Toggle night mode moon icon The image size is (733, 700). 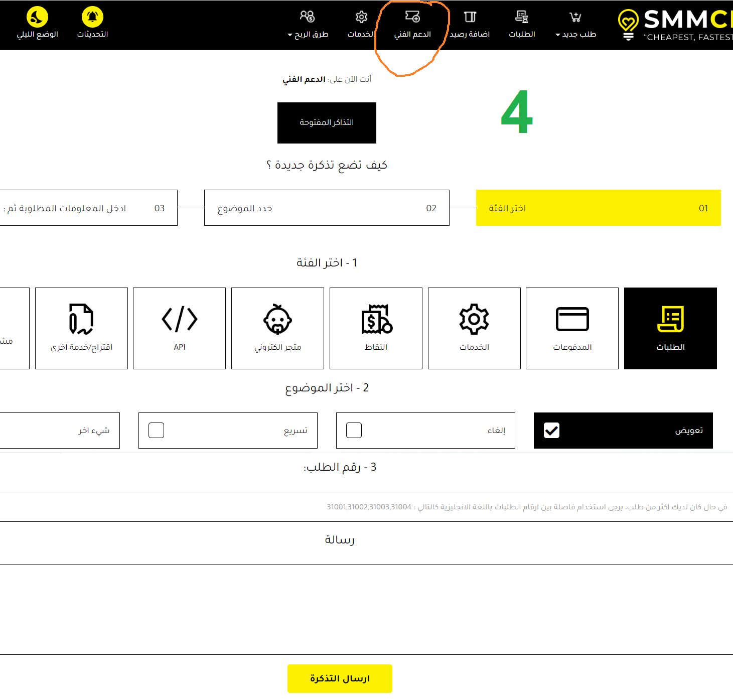(x=37, y=17)
